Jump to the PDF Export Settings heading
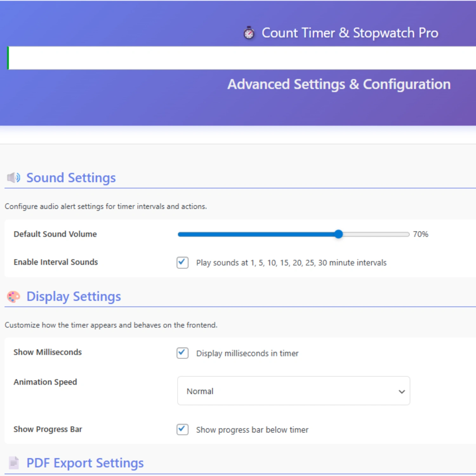 point(85,463)
